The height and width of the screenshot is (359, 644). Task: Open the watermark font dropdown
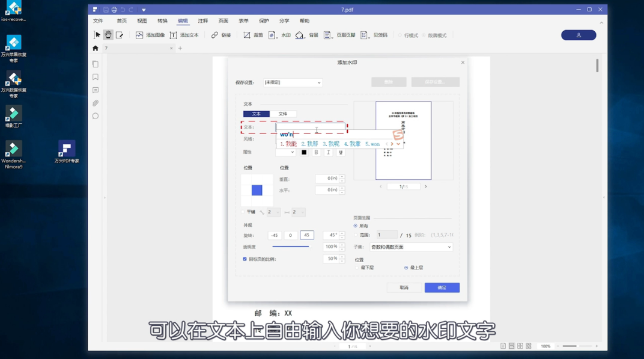[x=285, y=152]
